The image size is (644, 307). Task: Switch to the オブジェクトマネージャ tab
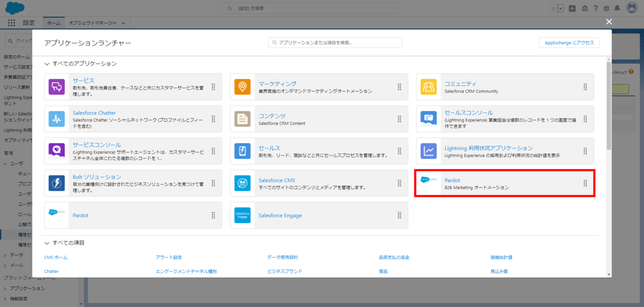92,23
